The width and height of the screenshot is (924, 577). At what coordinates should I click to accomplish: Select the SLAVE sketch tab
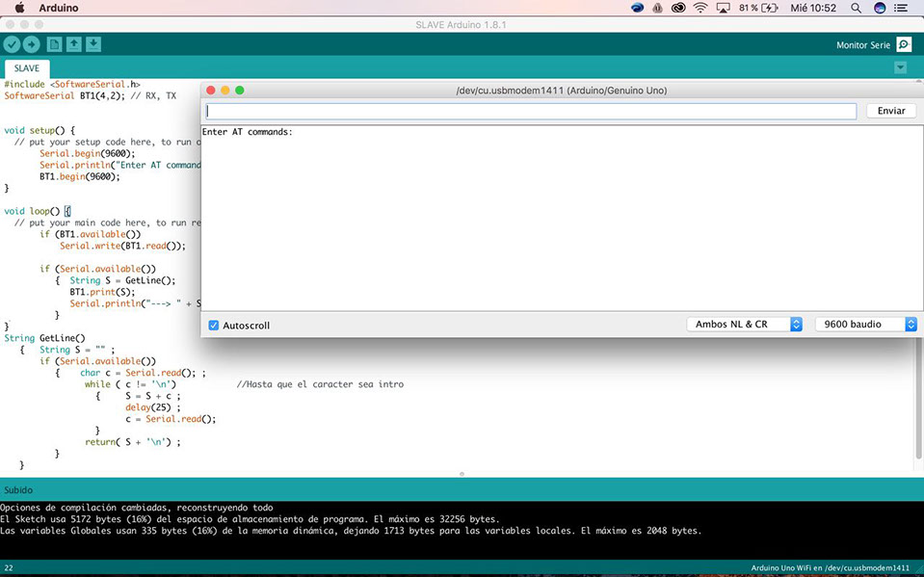[27, 68]
